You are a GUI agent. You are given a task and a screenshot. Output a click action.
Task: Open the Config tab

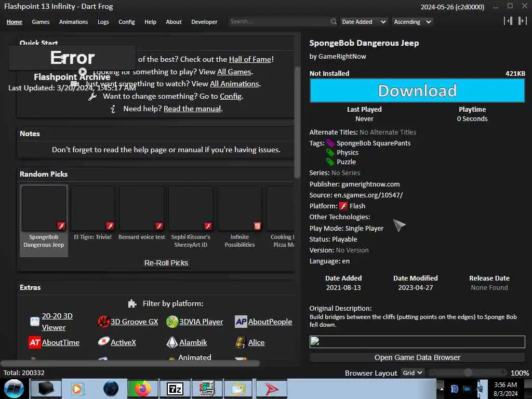point(127,22)
